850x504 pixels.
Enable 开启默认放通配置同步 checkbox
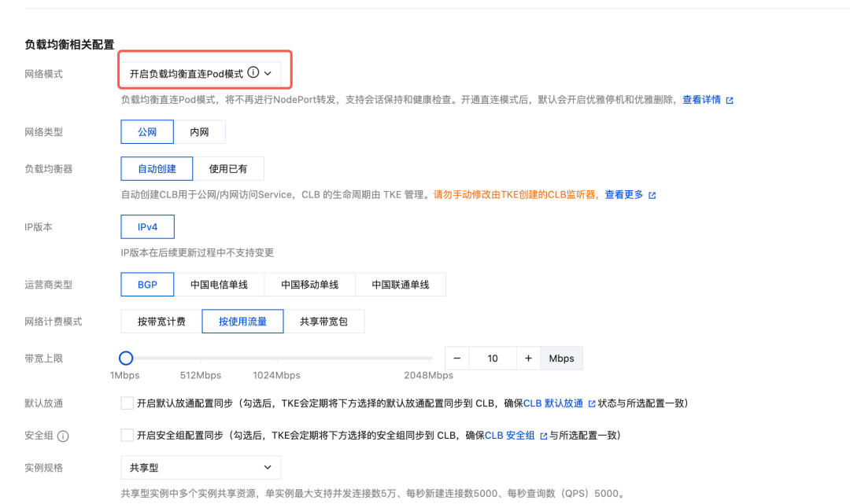[x=127, y=403]
